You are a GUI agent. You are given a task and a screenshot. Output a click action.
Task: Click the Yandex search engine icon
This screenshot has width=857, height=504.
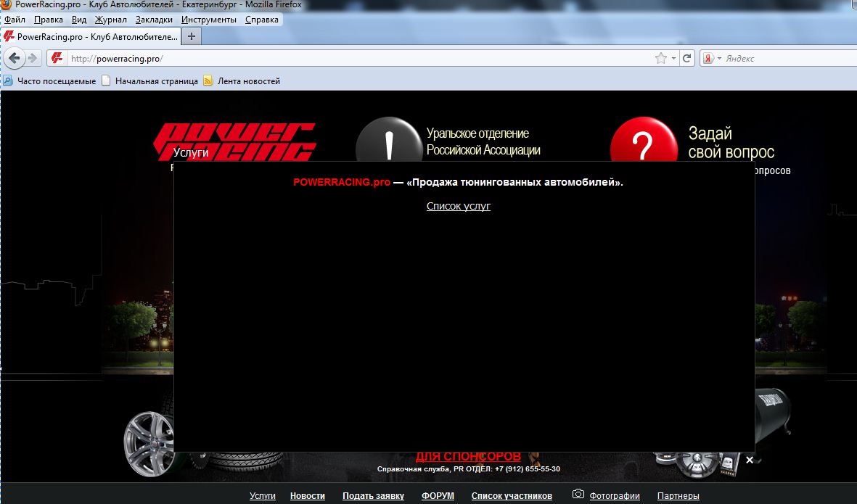(708, 59)
